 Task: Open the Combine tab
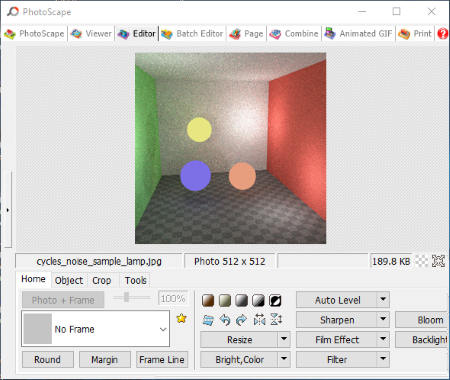[294, 34]
